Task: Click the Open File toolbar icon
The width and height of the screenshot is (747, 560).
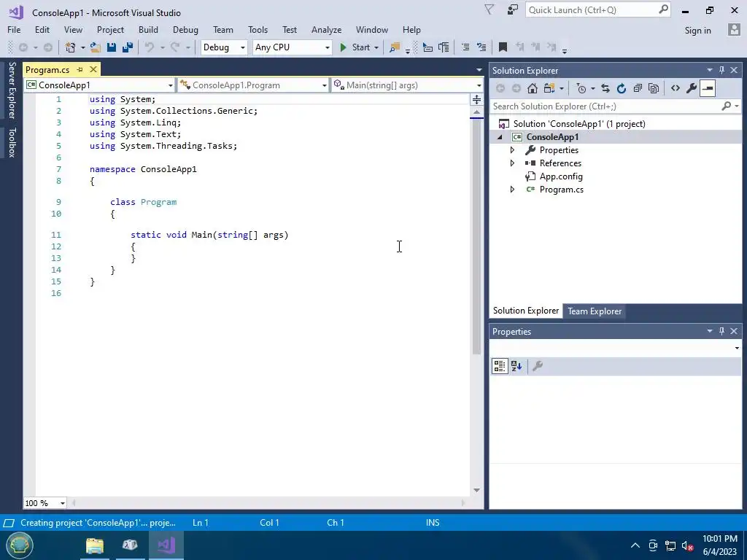Action: (x=96, y=47)
